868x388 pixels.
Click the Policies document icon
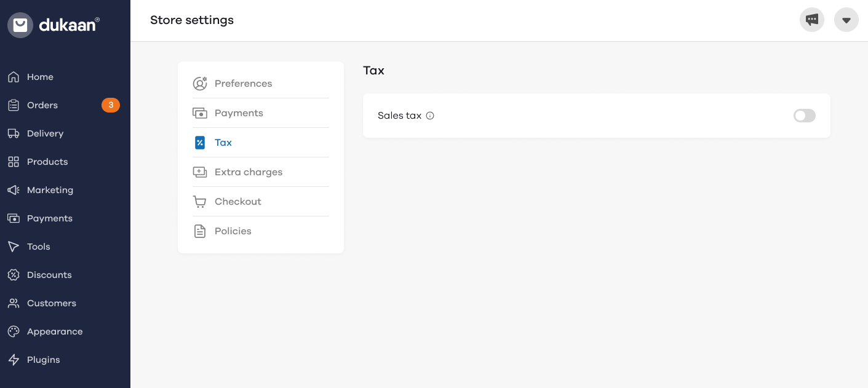click(x=200, y=231)
